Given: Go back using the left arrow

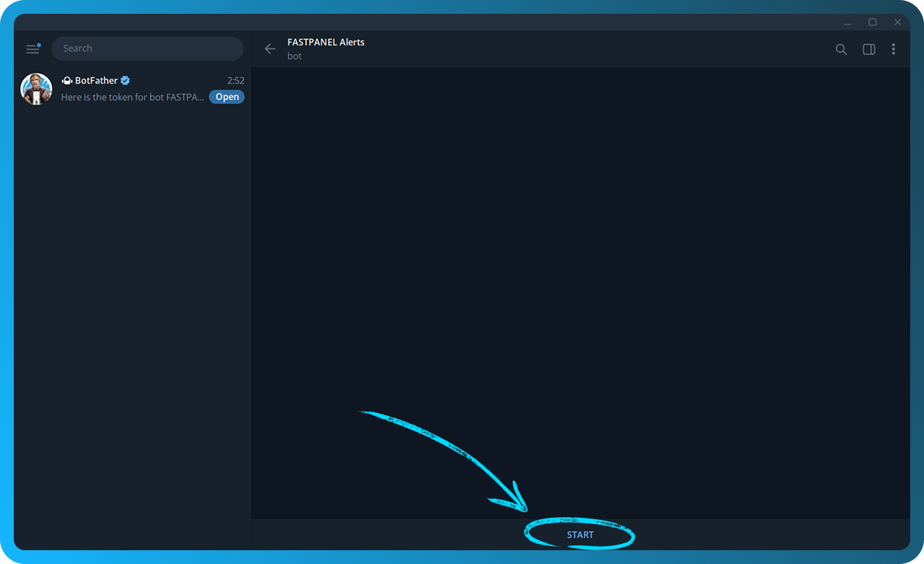Looking at the screenshot, I should coord(270,49).
